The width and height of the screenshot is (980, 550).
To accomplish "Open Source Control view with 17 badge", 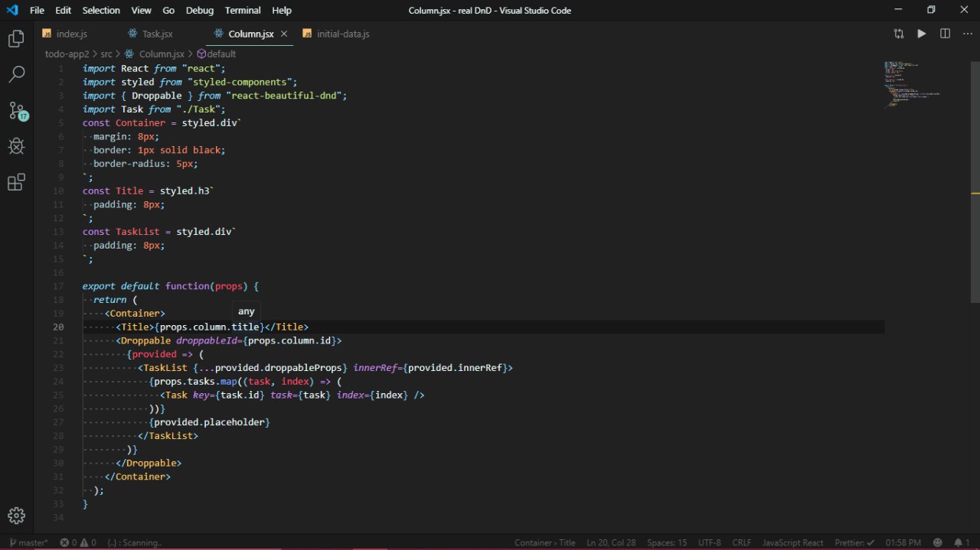I will (x=17, y=110).
